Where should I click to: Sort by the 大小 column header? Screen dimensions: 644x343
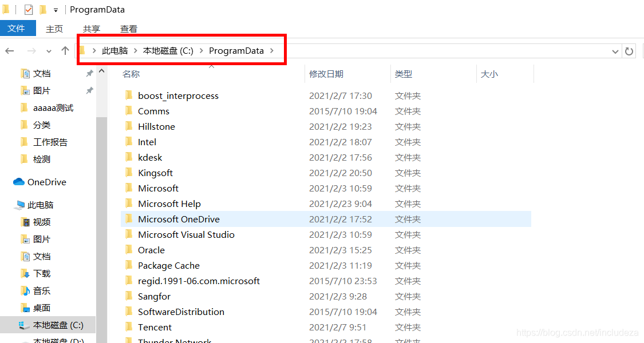click(489, 74)
